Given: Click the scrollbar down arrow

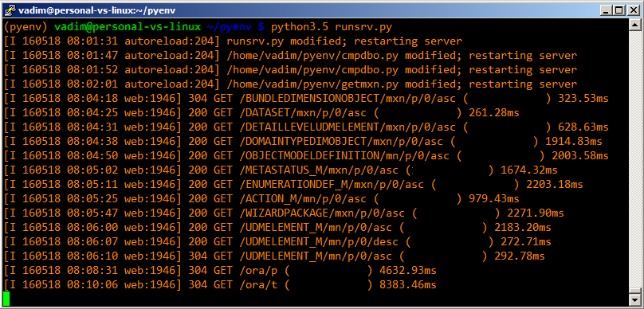Looking at the screenshot, I should tap(634, 300).
